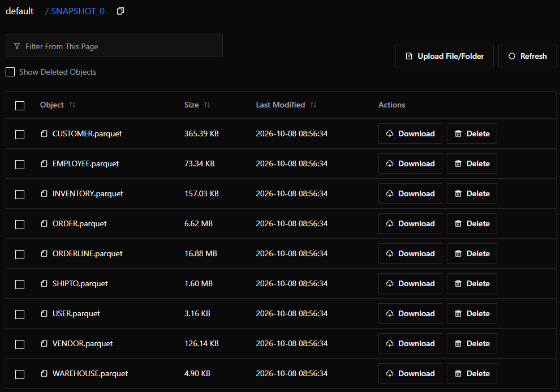
Task: Go to the default bucket breadcrumb
Action: click(x=20, y=11)
